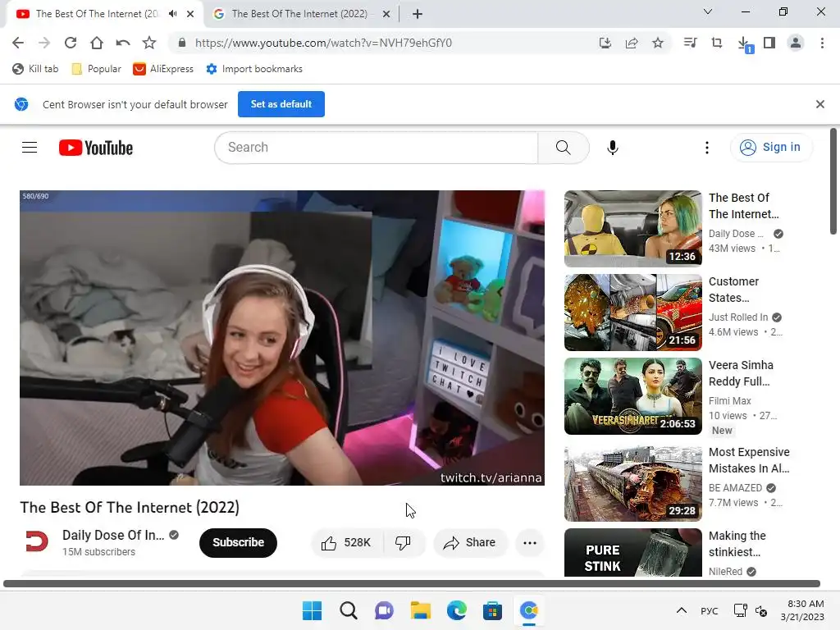
Task: Close the YouTube tab
Action: click(190, 14)
